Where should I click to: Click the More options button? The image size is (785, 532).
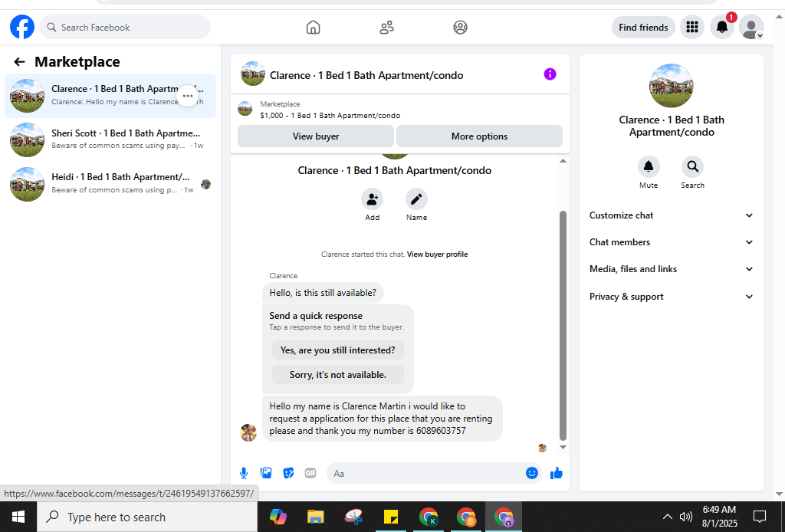pyautogui.click(x=479, y=136)
